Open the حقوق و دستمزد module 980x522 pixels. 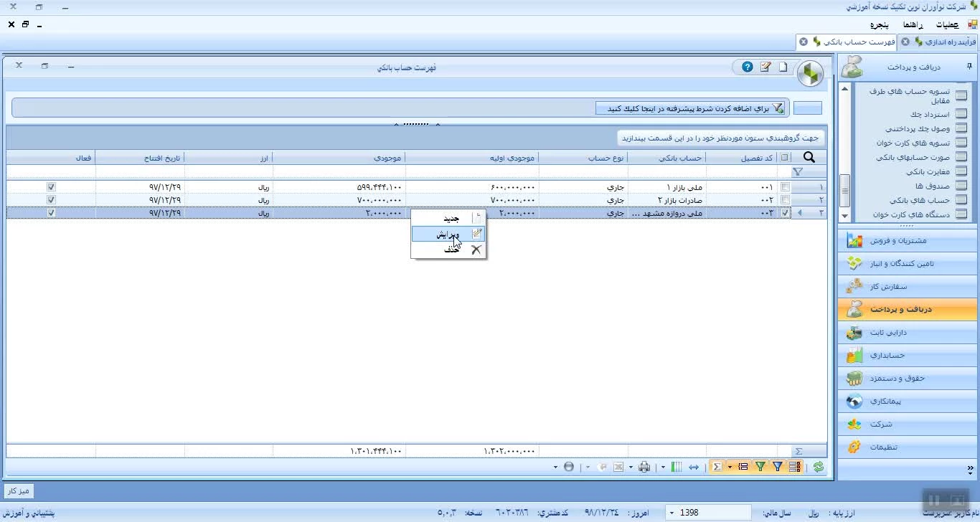[x=907, y=378]
